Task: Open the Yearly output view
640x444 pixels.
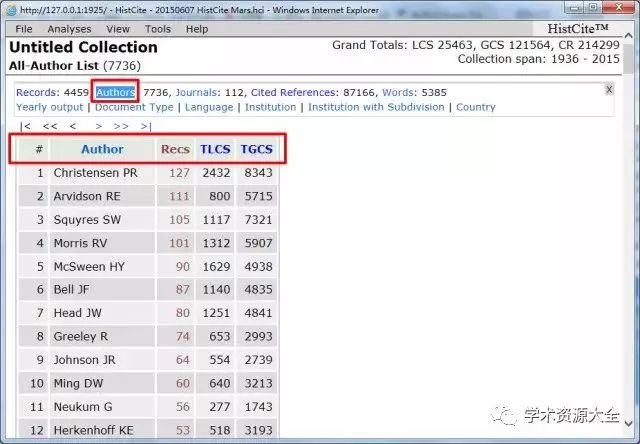Action: 49,107
